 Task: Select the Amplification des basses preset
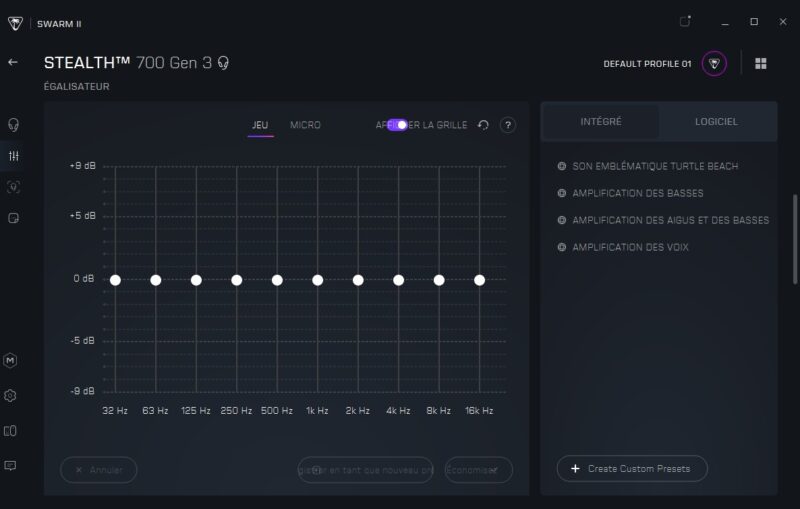pos(637,193)
